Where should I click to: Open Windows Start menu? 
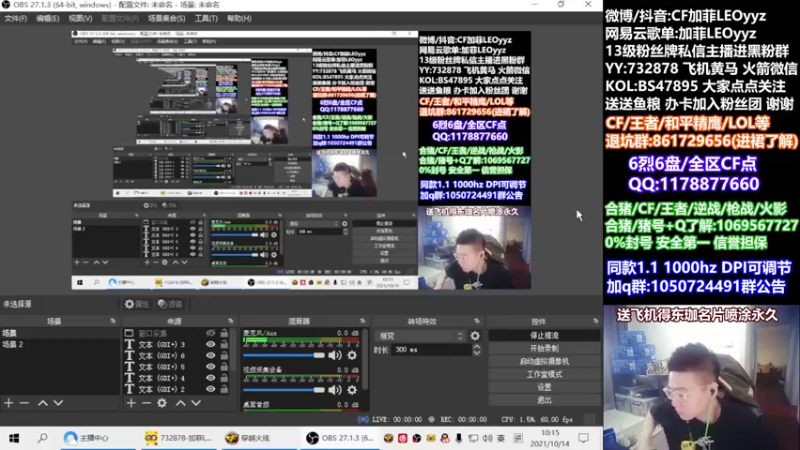(x=14, y=438)
